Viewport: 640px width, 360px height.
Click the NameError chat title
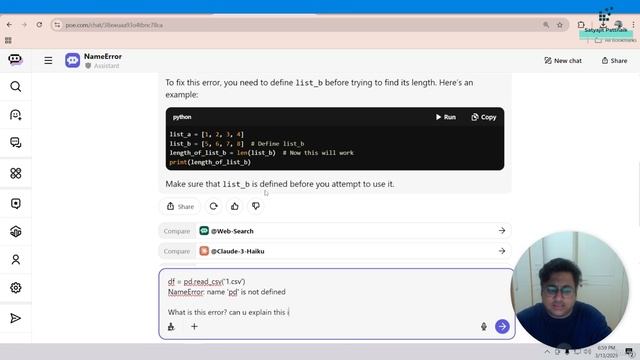coord(103,56)
